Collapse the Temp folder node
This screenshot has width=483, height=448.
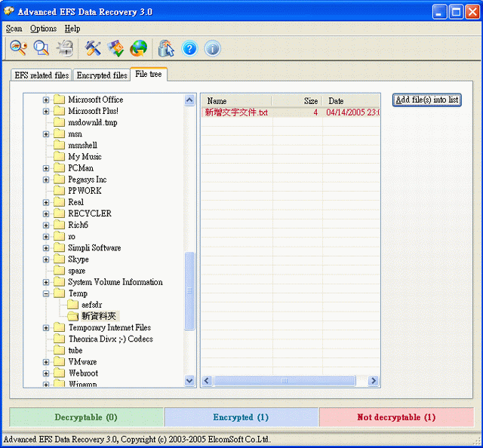pyautogui.click(x=46, y=293)
